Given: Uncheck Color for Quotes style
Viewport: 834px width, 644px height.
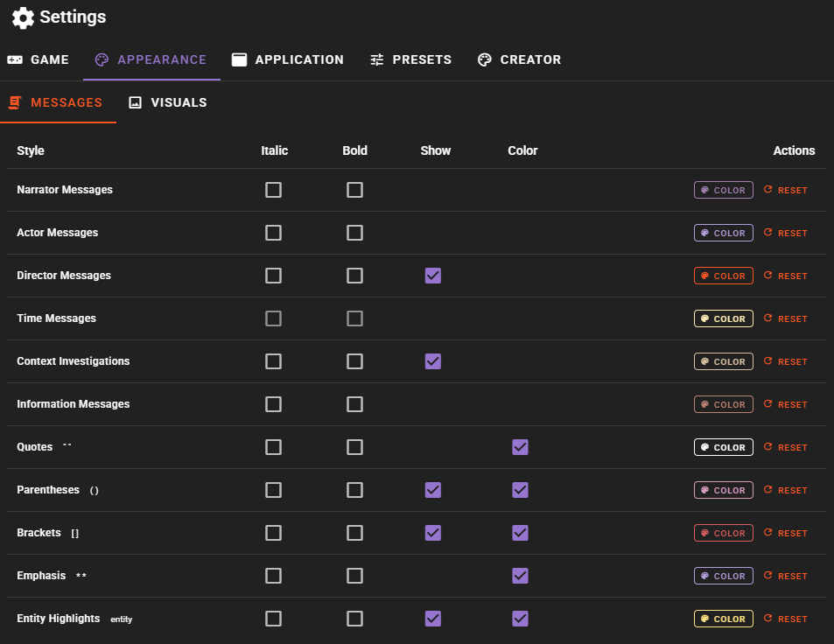Looking at the screenshot, I should (520, 447).
